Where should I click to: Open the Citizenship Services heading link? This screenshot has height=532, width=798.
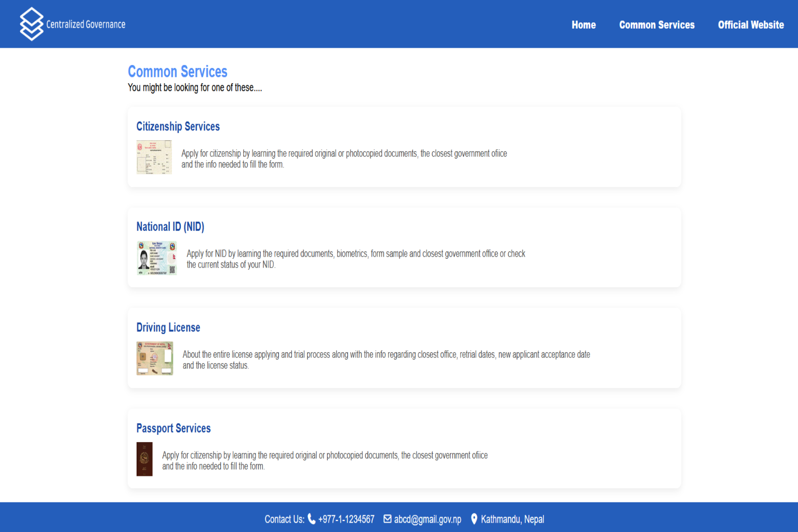click(x=178, y=127)
